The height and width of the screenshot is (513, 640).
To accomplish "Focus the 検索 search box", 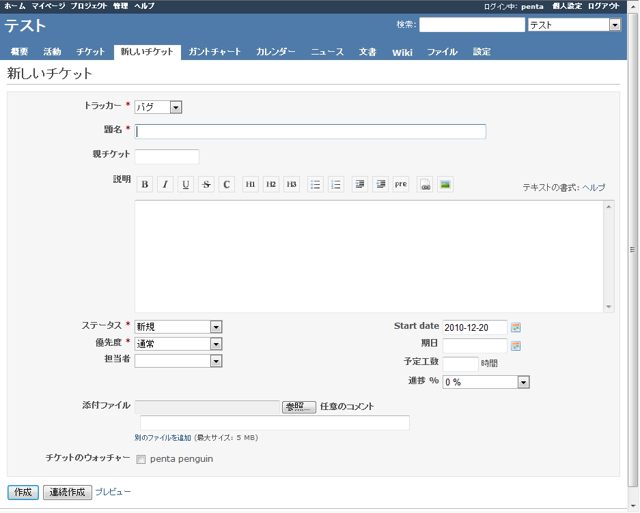I will click(x=472, y=25).
